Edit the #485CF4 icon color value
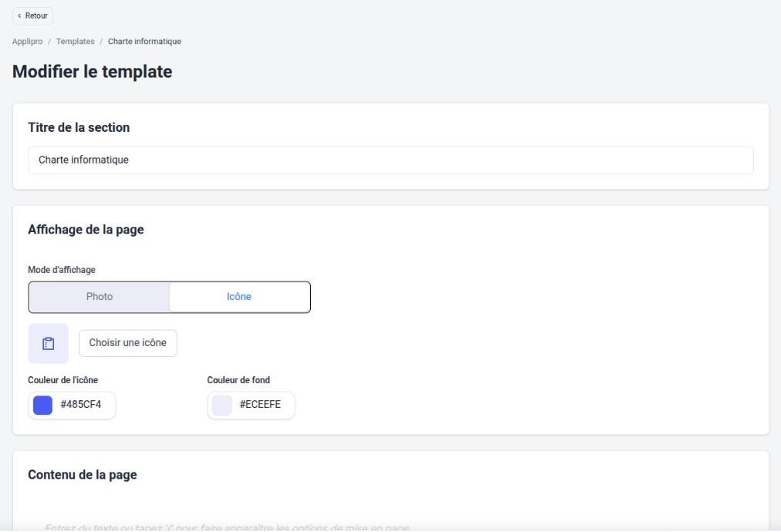Screen dimensions: 781x532 81,405
